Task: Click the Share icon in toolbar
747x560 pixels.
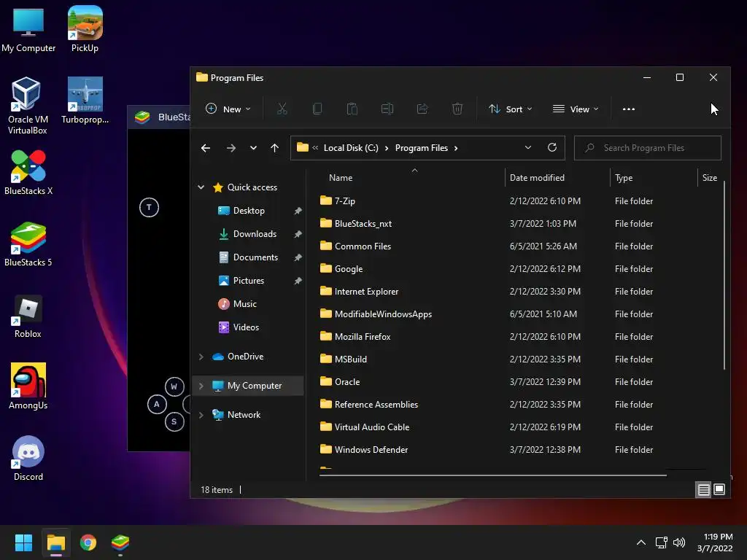Action: tap(422, 109)
